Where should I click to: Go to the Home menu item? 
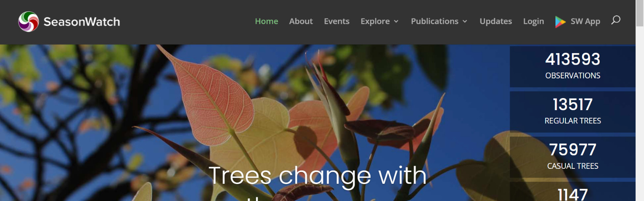pyautogui.click(x=266, y=21)
